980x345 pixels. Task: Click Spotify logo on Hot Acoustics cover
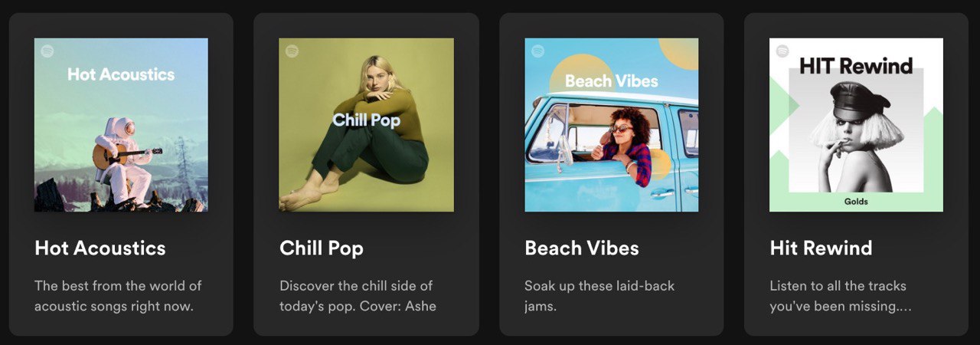point(47,51)
